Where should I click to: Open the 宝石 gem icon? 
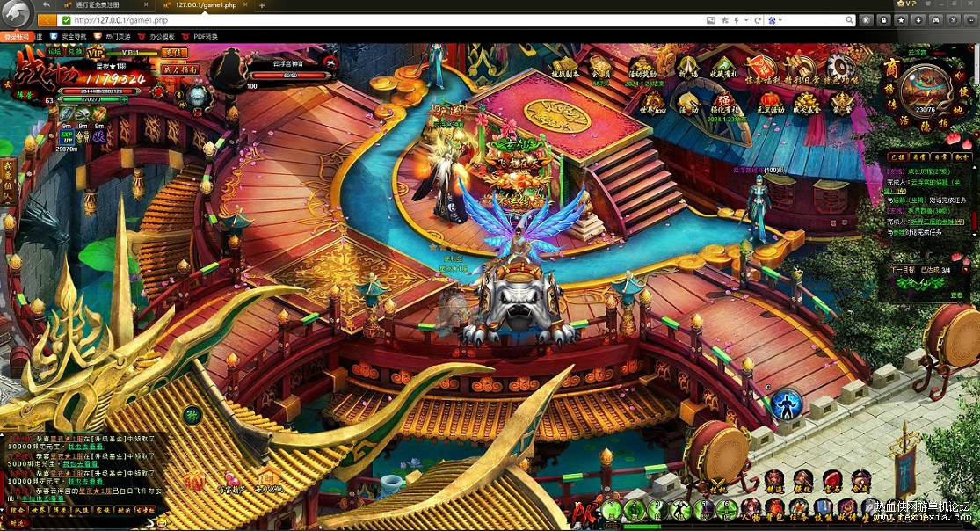(x=831, y=483)
